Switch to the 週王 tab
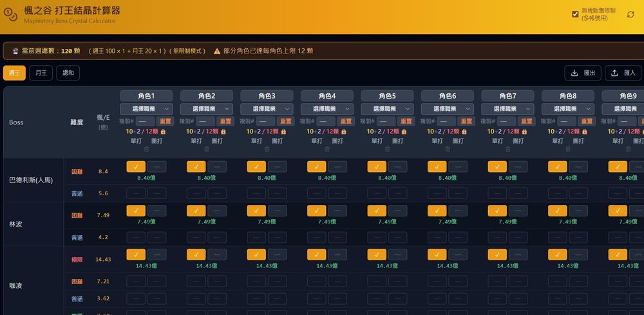The image size is (644, 315). 14,73
